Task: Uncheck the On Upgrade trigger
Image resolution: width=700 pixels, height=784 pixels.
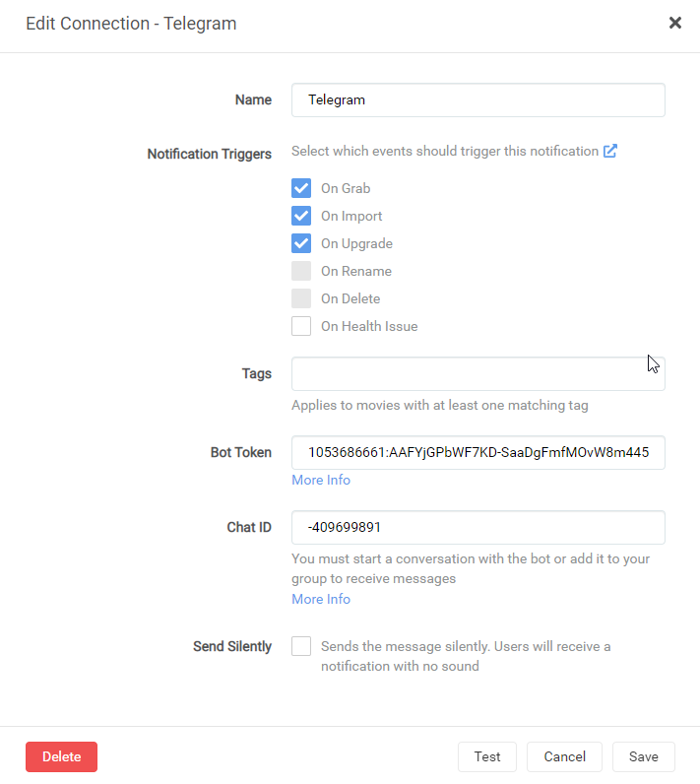Action: point(301,243)
